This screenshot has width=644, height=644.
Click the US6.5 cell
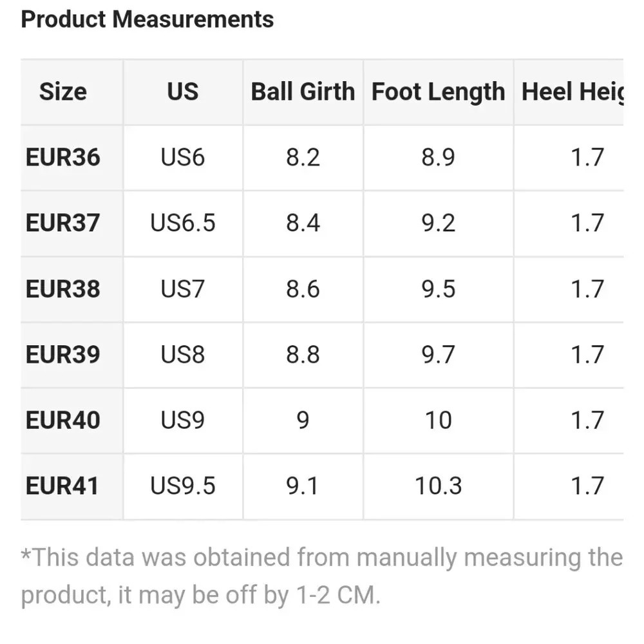[x=182, y=223]
